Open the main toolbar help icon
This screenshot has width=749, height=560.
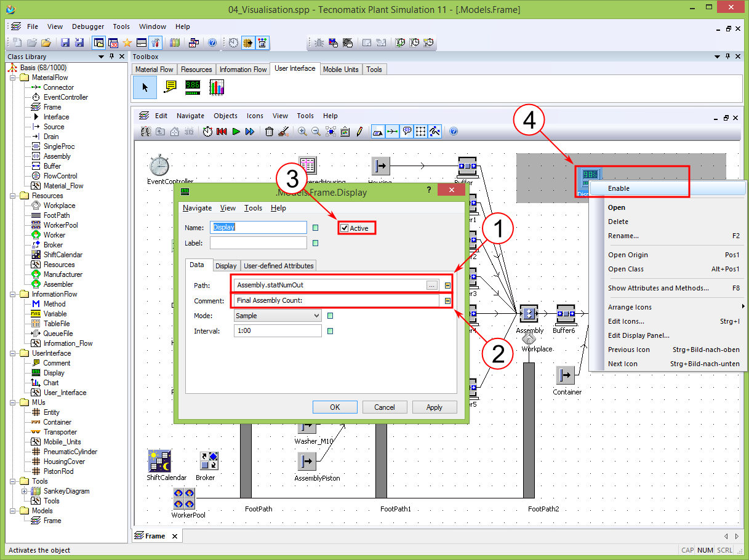(x=212, y=43)
